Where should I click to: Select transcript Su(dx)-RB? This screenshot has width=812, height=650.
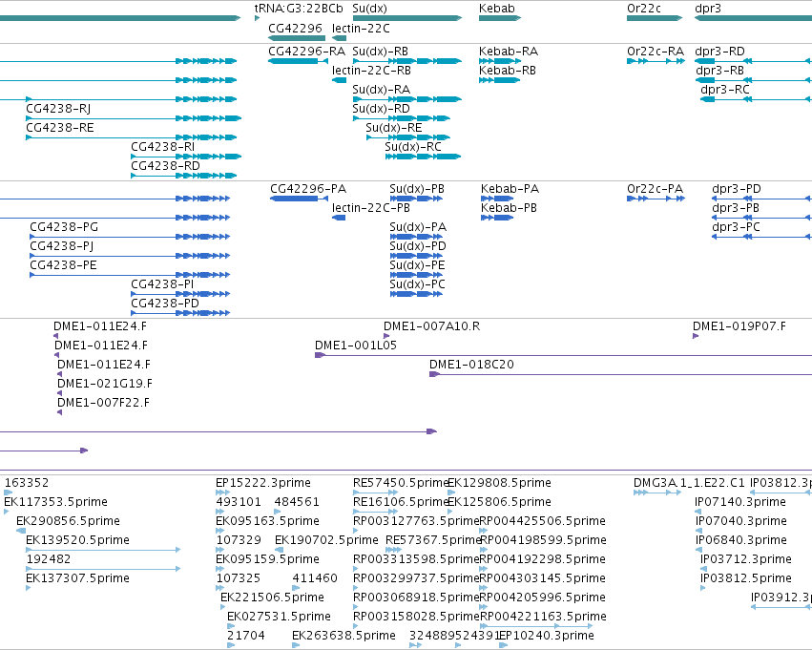point(380,52)
